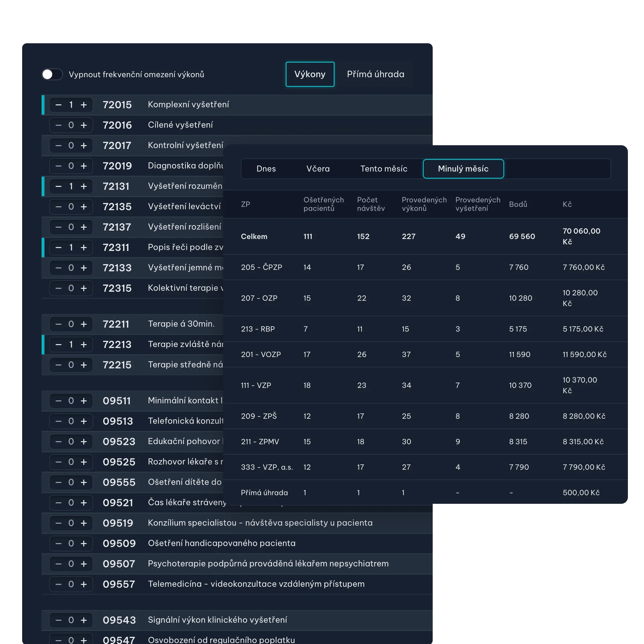This screenshot has height=644, width=644.
Task: Click Přímá úhrada row in statistics table
Action: click(425, 492)
